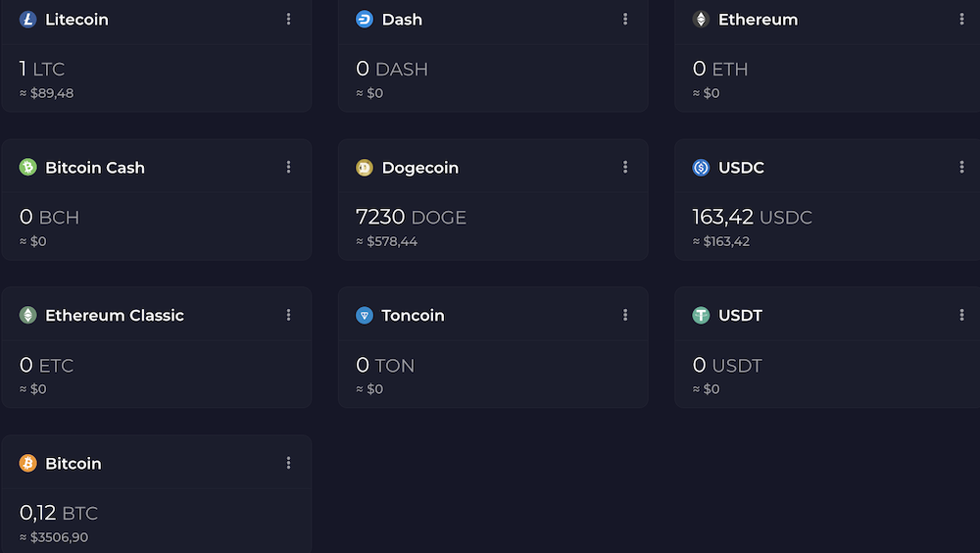Click the Ethereum diamond logo
Image resolution: width=980 pixels, height=553 pixels.
701,20
